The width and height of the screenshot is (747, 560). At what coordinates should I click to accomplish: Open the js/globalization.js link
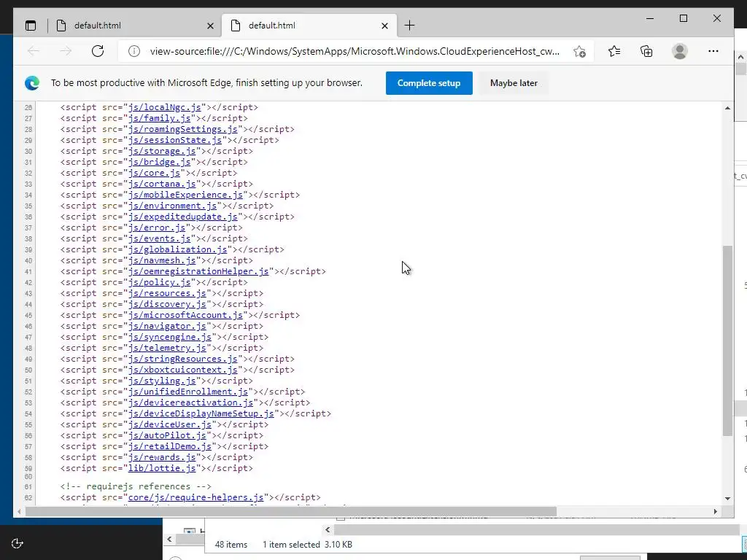pyautogui.click(x=178, y=249)
